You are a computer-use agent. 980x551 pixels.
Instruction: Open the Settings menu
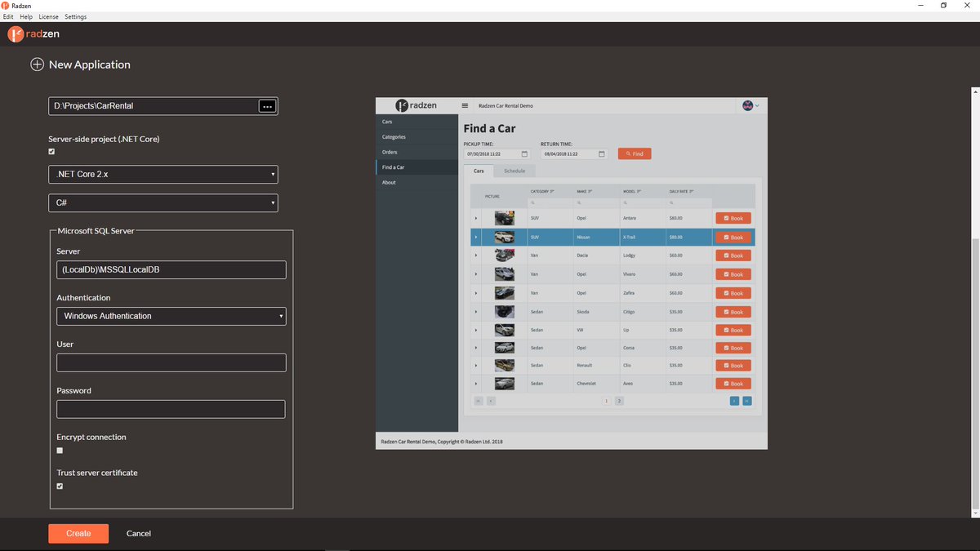75,16
